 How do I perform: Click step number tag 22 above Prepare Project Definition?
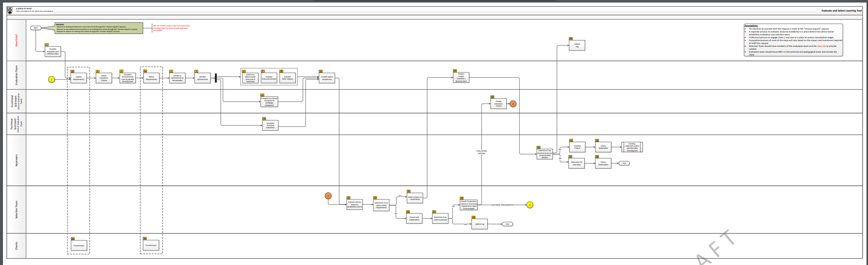pos(455,71)
